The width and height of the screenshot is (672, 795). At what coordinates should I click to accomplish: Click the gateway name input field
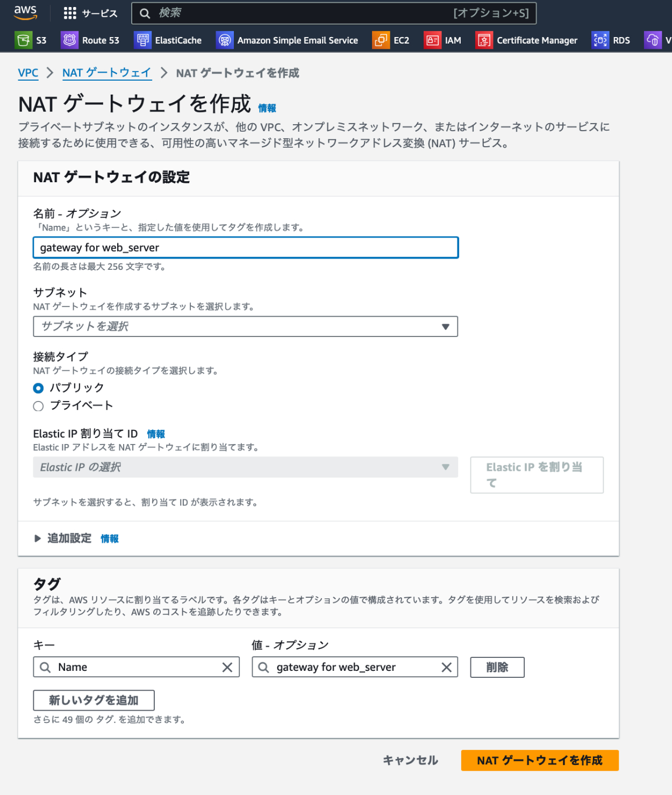coord(245,248)
